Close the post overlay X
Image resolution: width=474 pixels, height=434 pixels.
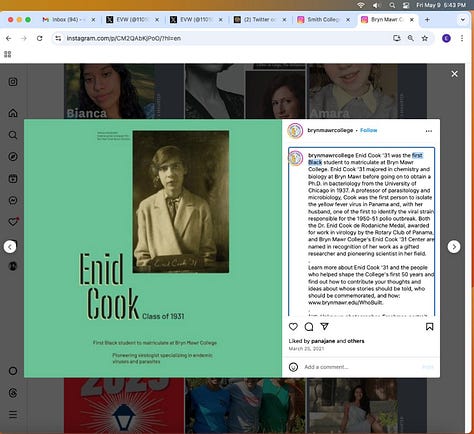point(454,74)
